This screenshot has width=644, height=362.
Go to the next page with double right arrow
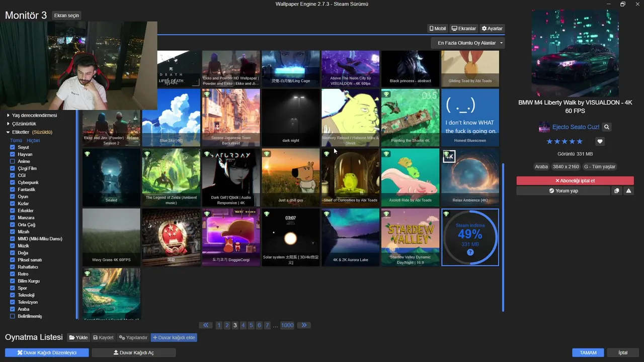[x=304, y=325]
